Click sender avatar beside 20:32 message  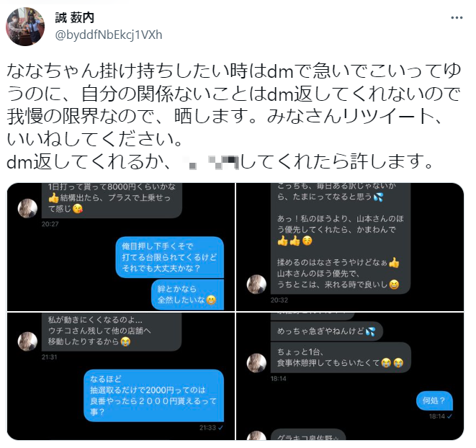[x=257, y=285]
